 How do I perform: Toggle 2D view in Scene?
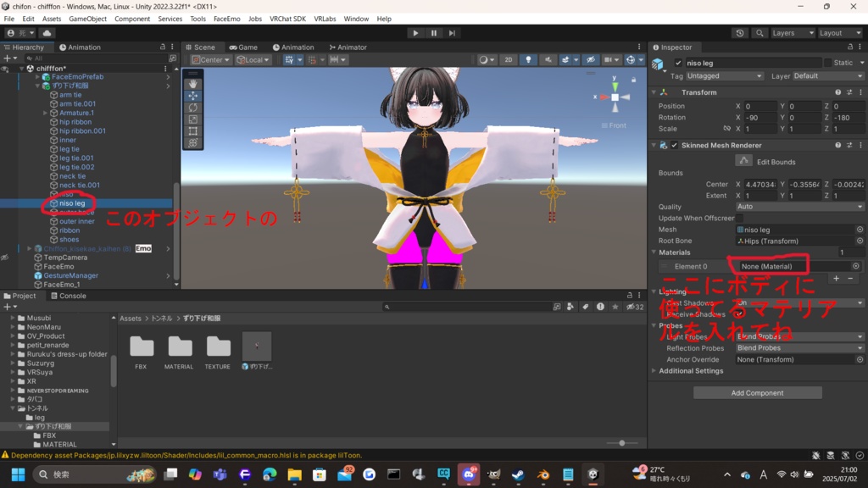(x=509, y=60)
